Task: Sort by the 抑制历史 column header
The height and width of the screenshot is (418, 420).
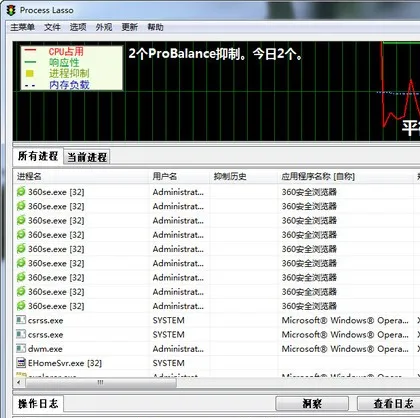Action: pyautogui.click(x=243, y=176)
